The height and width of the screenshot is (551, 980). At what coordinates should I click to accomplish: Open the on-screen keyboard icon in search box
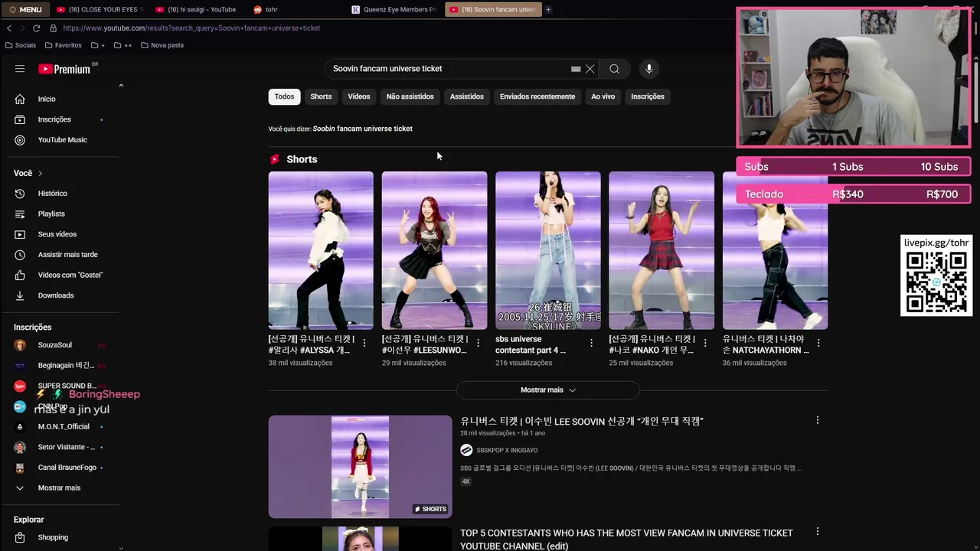[x=576, y=69]
